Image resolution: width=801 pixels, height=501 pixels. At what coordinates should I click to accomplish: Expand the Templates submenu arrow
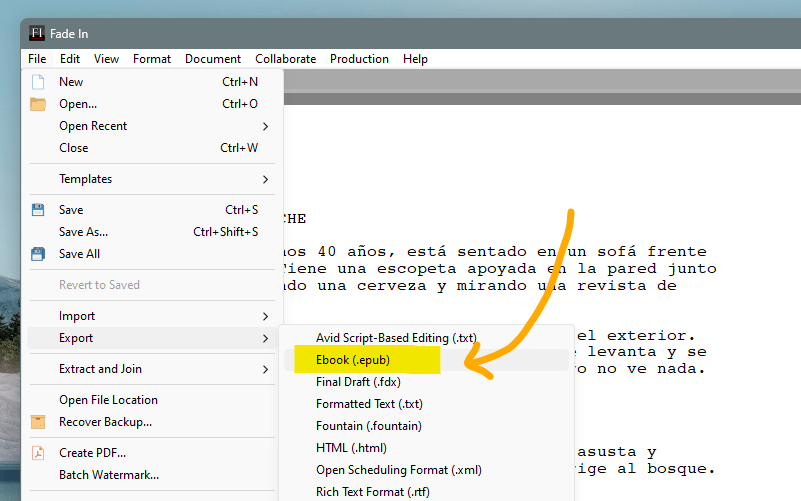point(265,179)
